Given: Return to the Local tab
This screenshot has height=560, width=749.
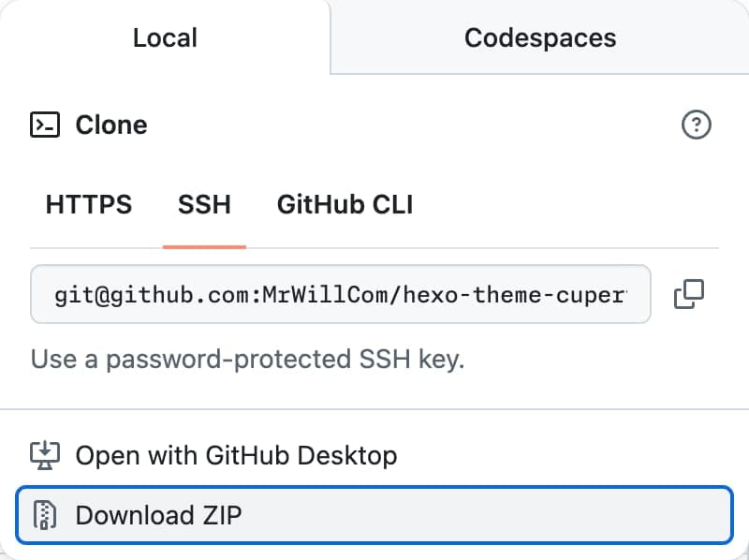Looking at the screenshot, I should (x=164, y=37).
